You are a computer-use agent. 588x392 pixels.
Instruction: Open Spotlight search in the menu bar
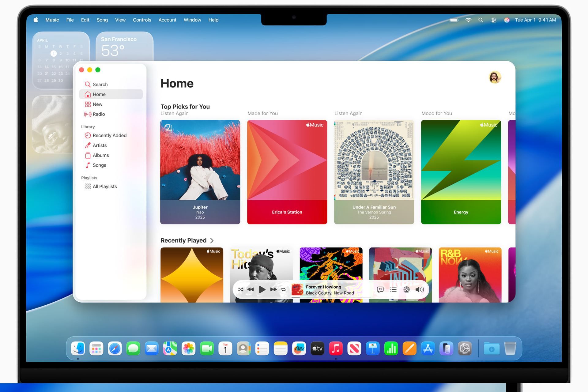tap(481, 20)
